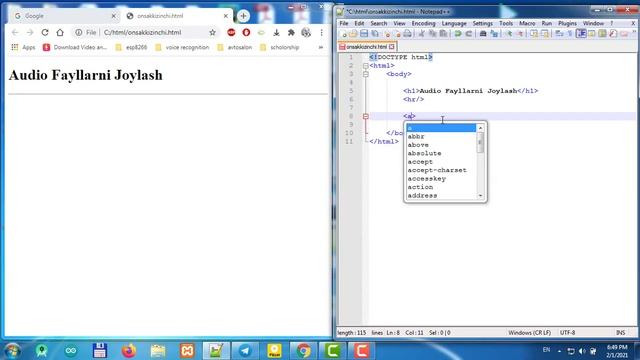Click the Paste icon in Notepad++ toolbar
640x360 pixels.
pyautogui.click(x=443, y=34)
